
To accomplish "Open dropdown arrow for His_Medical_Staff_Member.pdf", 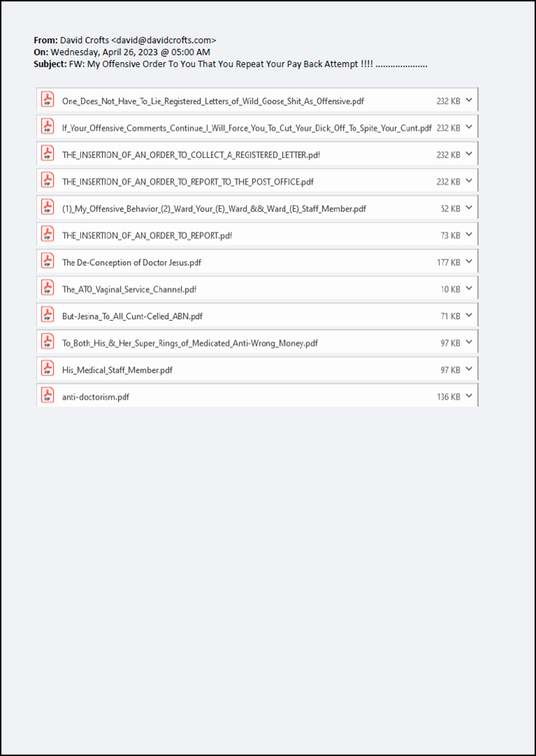I will click(x=469, y=370).
